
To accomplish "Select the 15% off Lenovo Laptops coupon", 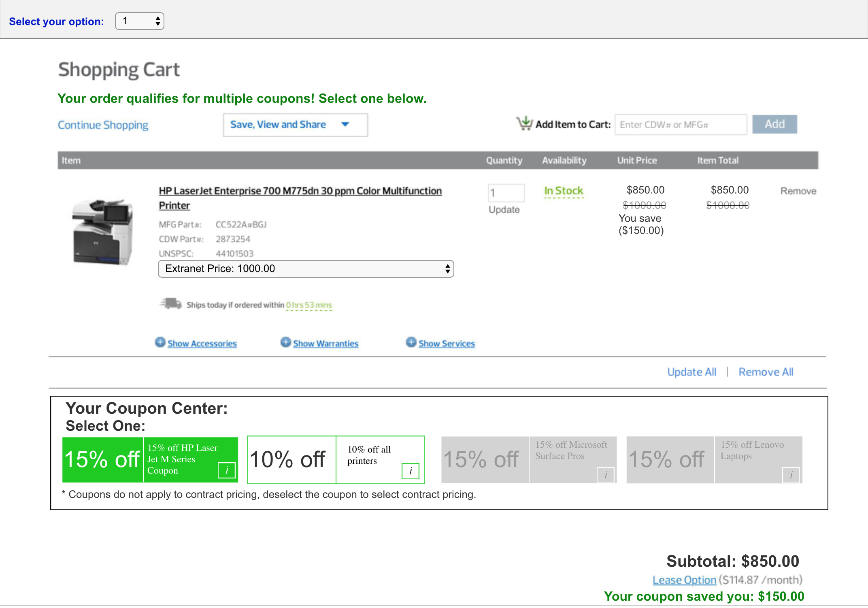I will point(670,460).
